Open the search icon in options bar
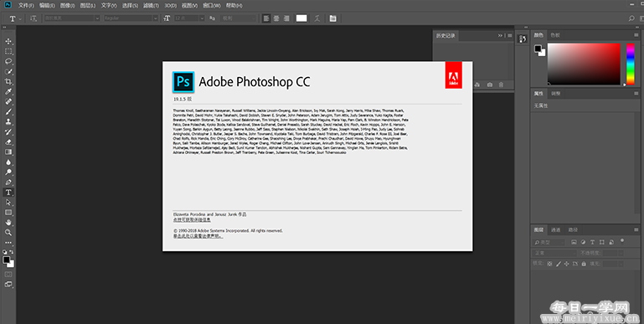This screenshot has height=324, width=644. coord(631,18)
